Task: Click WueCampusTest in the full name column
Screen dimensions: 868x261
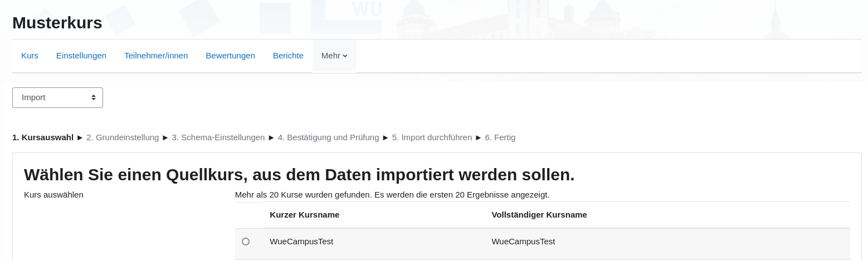Action: click(x=523, y=242)
